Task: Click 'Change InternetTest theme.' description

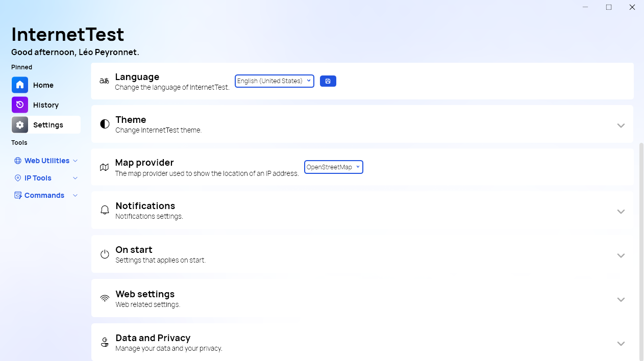Action: point(159,130)
